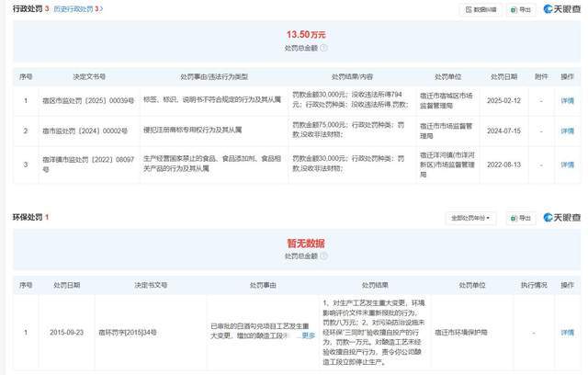Screen dimensions: 588x375
Task: Click the chevron after 历史行政处罚 3
Action: [x=101, y=8]
